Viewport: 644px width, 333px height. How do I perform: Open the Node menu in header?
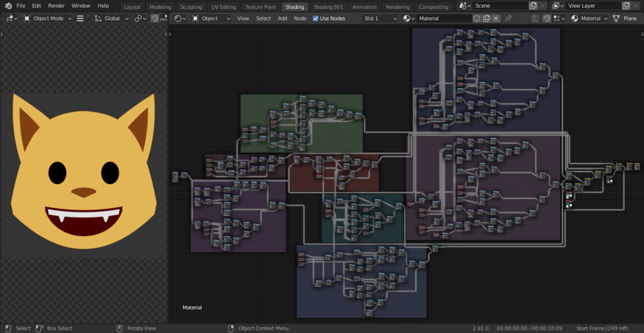pos(300,19)
